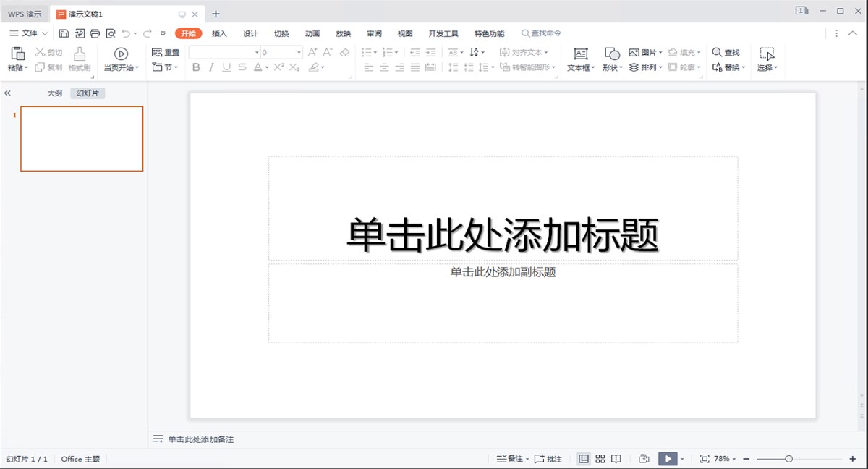Select slide 1 thumbnail in panel
The image size is (868, 469).
[x=82, y=138]
